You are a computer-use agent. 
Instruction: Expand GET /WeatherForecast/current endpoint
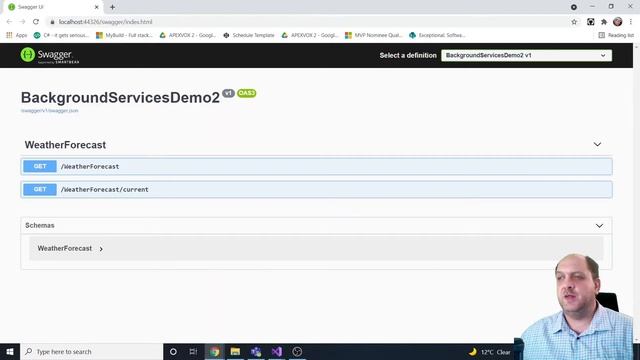[316, 189]
